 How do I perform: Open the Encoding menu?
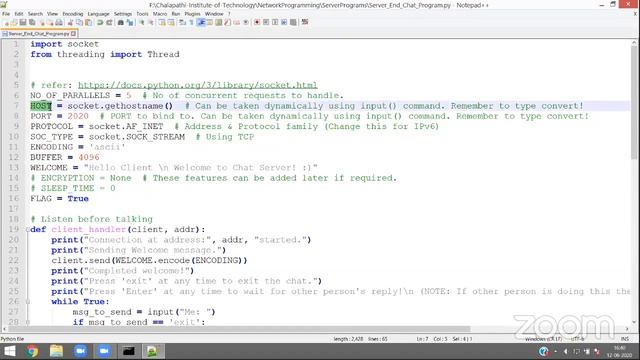pos(73,14)
